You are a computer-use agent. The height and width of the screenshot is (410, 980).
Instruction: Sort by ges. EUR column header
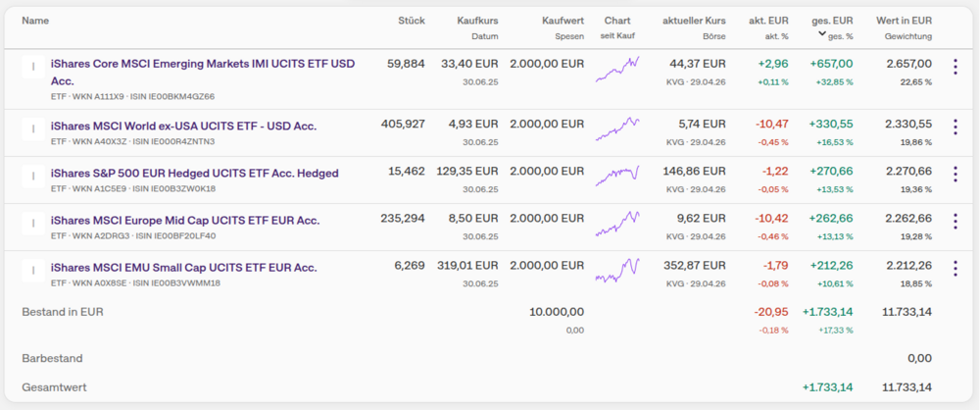833,21
